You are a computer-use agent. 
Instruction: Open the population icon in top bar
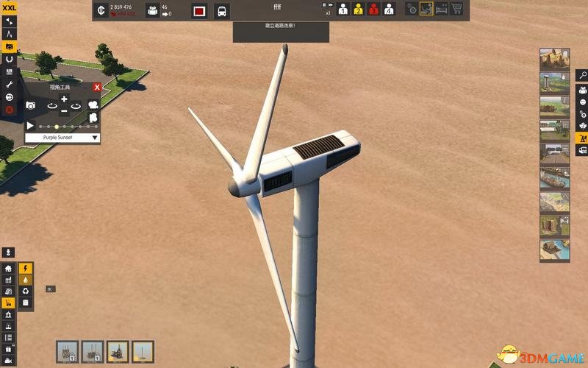point(153,10)
